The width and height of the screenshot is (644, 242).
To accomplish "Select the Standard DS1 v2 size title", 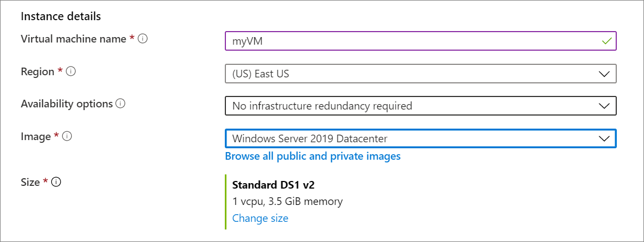I will [x=273, y=185].
